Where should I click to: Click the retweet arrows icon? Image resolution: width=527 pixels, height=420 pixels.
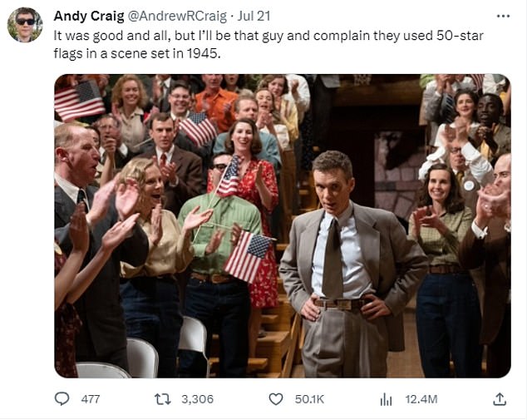[x=163, y=399]
